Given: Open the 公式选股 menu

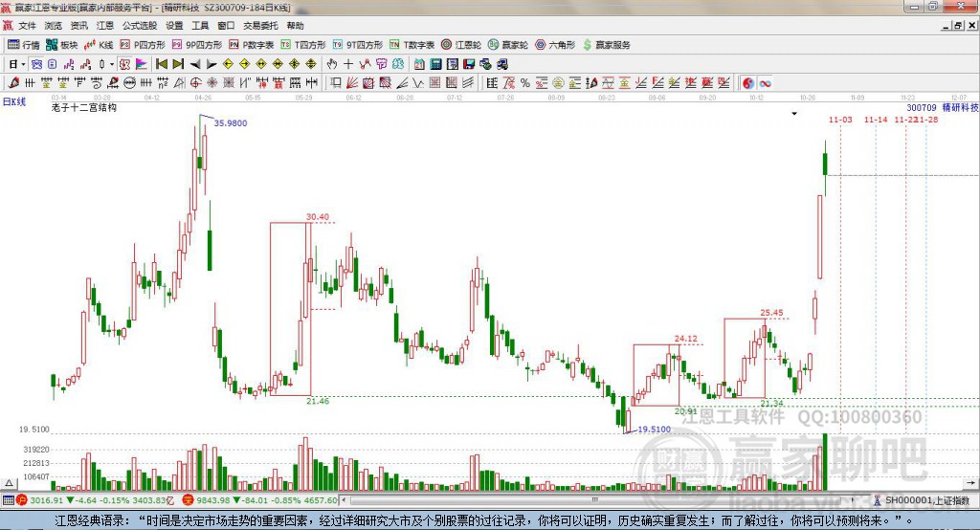Looking at the screenshot, I should tap(140, 26).
